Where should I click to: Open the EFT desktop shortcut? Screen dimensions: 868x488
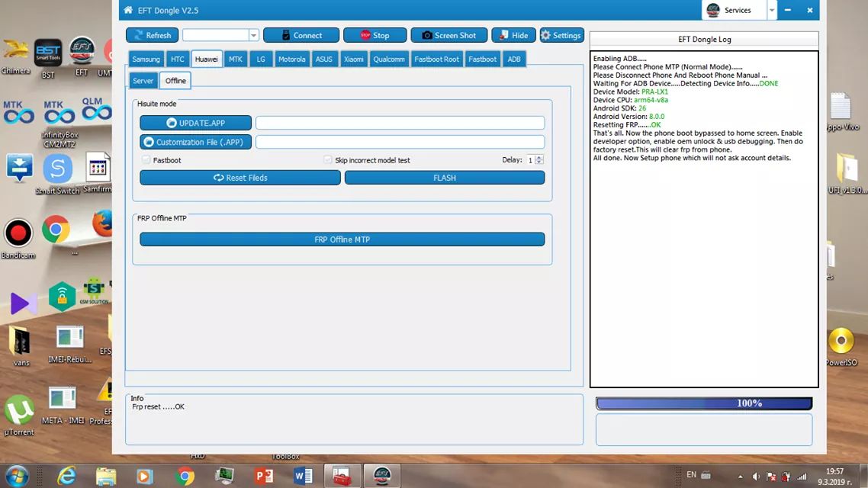pos(82,57)
